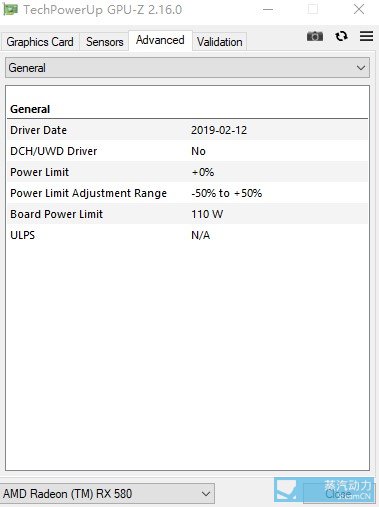Take a screenshot with the camera icon

point(315,36)
